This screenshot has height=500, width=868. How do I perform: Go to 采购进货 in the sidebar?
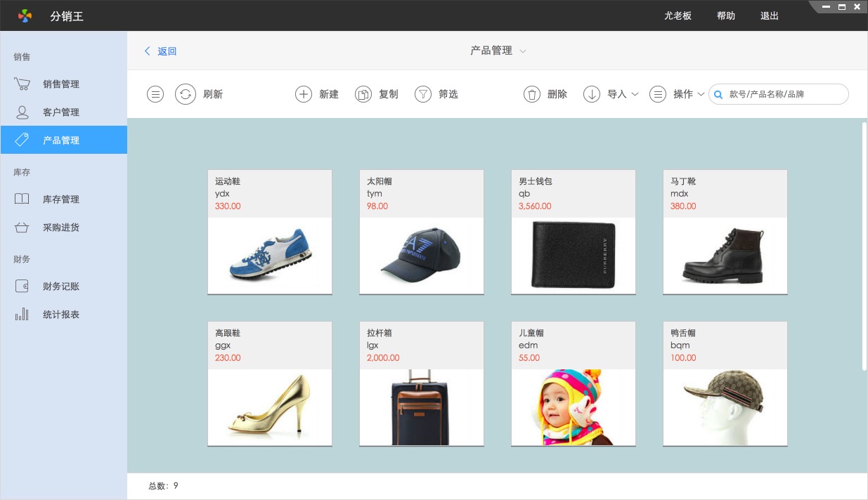(x=61, y=228)
